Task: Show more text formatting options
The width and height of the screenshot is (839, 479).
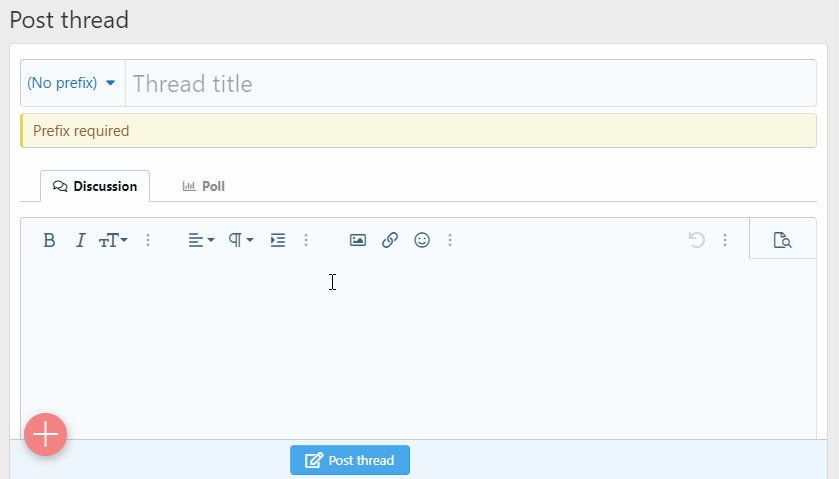Action: (x=148, y=240)
